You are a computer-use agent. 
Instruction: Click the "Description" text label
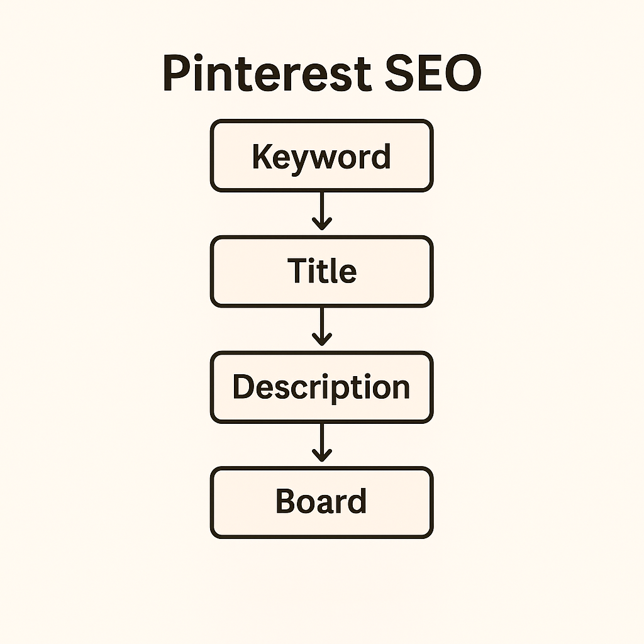tap(321, 387)
